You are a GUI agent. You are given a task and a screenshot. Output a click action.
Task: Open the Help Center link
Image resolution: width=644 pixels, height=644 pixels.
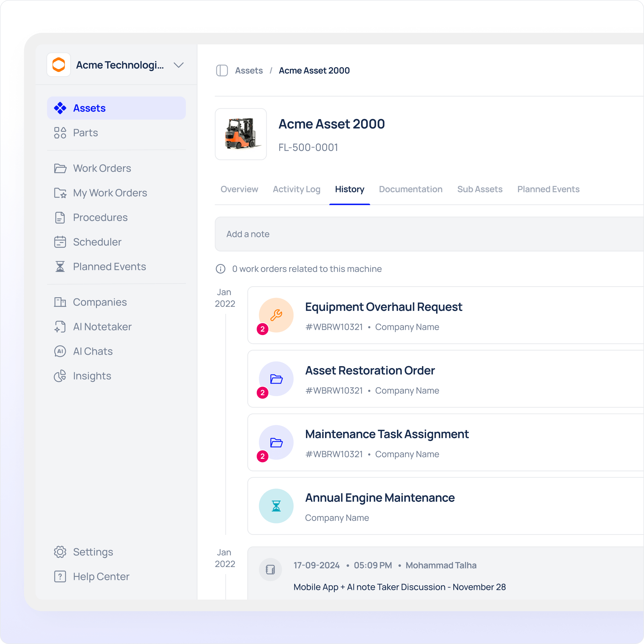[101, 576]
